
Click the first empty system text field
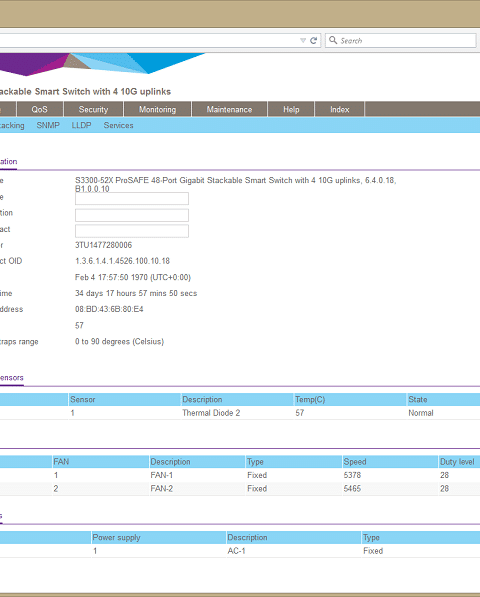[132, 198]
